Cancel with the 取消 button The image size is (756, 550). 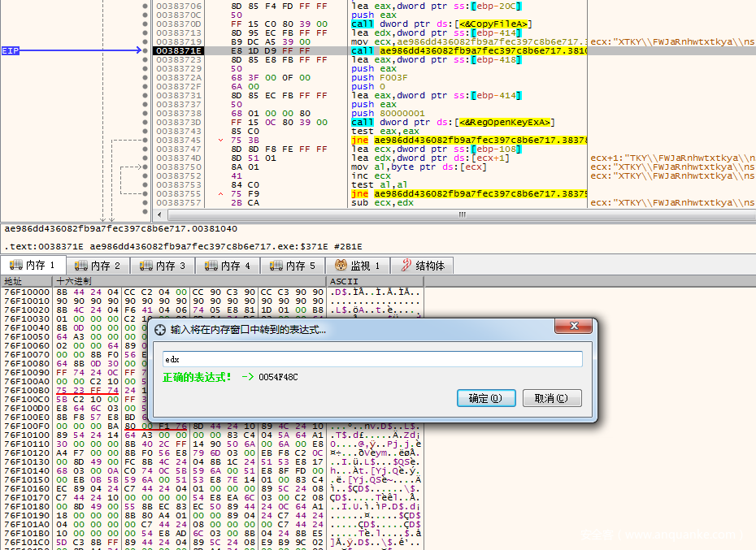coord(552,398)
